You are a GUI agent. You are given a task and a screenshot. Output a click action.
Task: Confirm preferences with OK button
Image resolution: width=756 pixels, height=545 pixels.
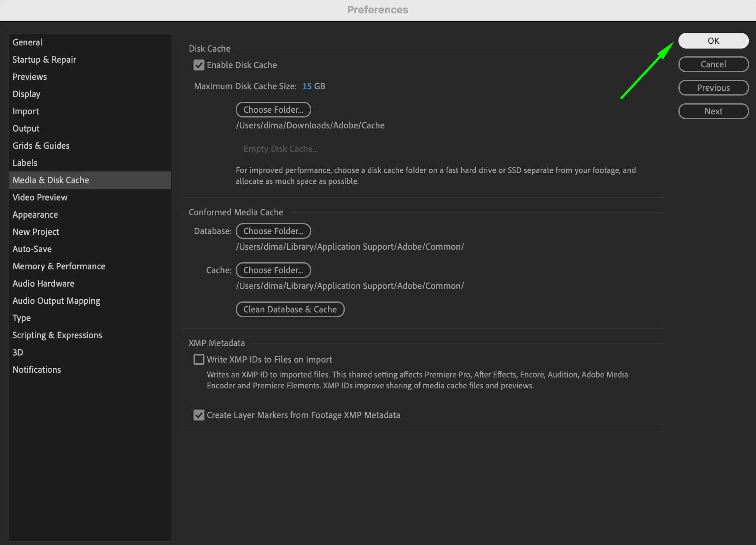point(713,41)
